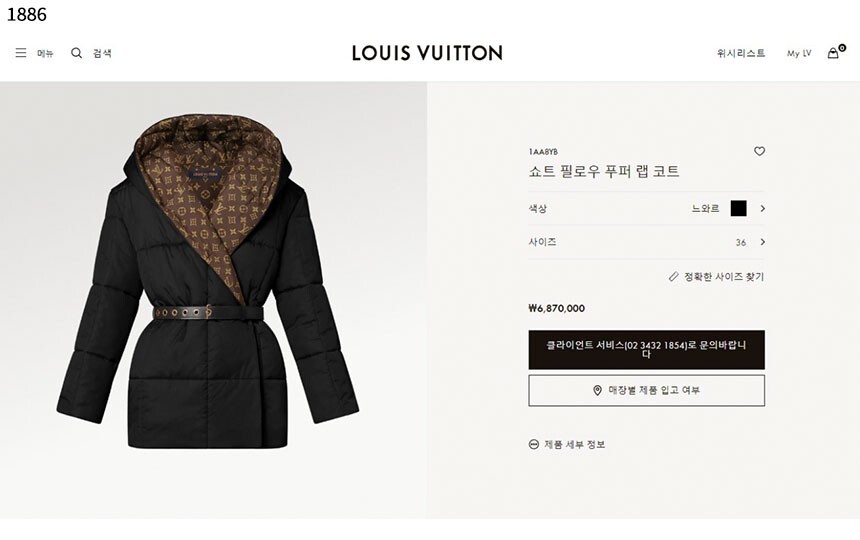The image size is (860, 540).
Task: Click the search magnifier icon
Action: [x=76, y=53]
